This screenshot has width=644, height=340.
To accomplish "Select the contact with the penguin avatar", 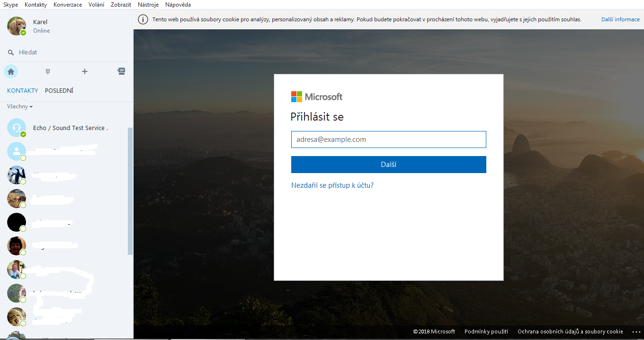I will (17, 175).
